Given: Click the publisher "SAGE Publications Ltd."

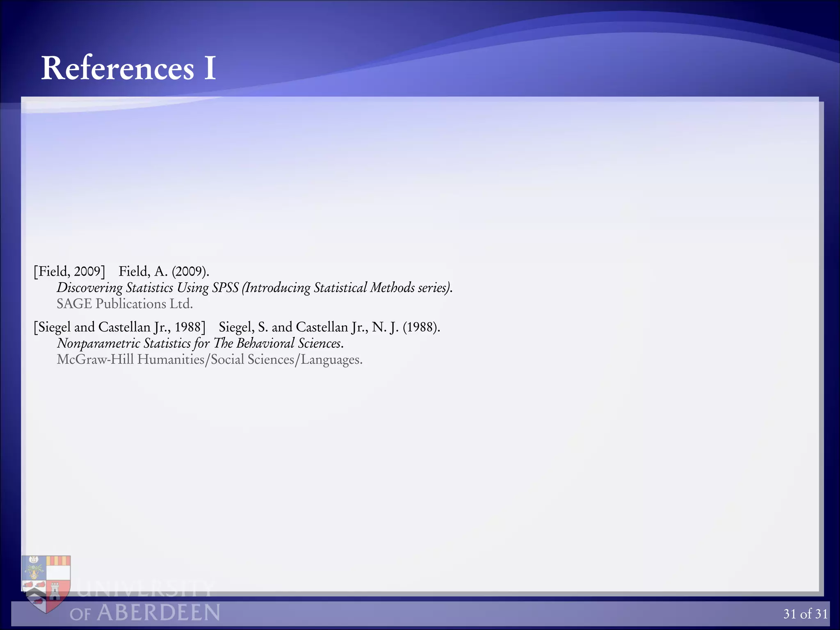Looking at the screenshot, I should pos(125,304).
